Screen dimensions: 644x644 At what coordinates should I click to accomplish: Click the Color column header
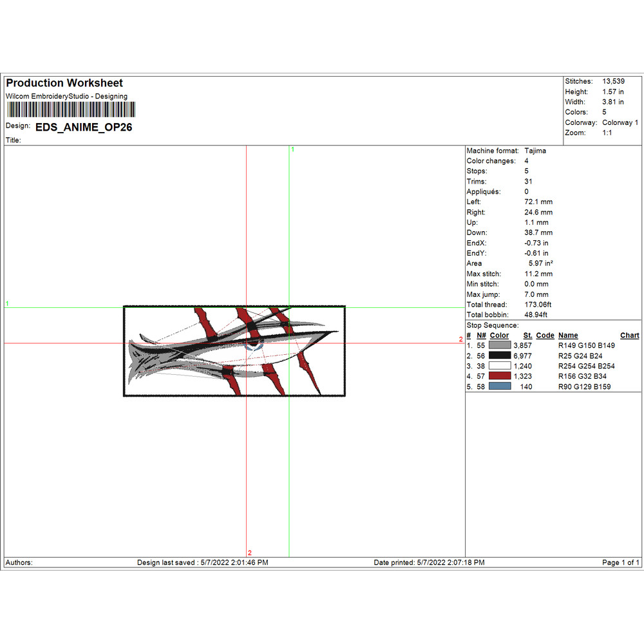(x=499, y=336)
